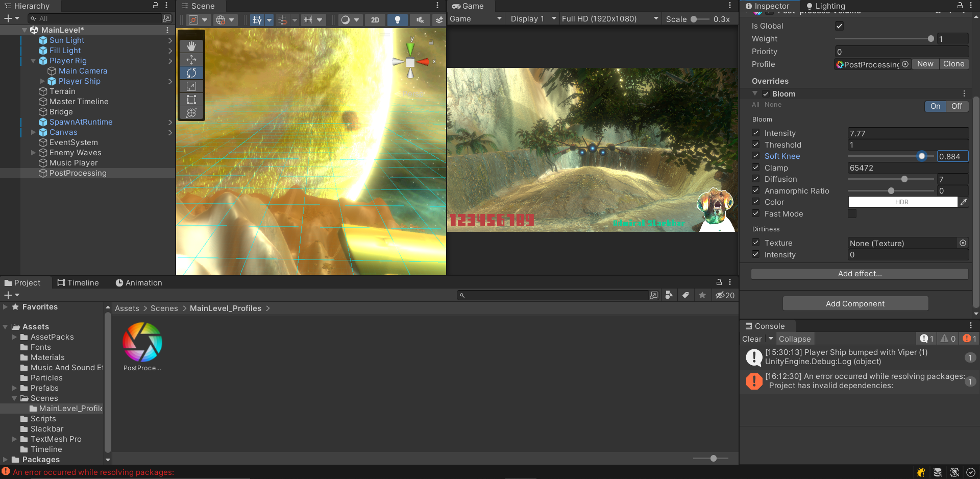
Task: Click the Add Component button
Action: coord(855,304)
